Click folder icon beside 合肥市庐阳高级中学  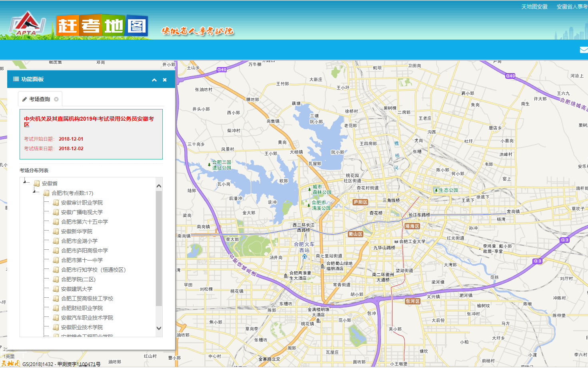[56, 251]
